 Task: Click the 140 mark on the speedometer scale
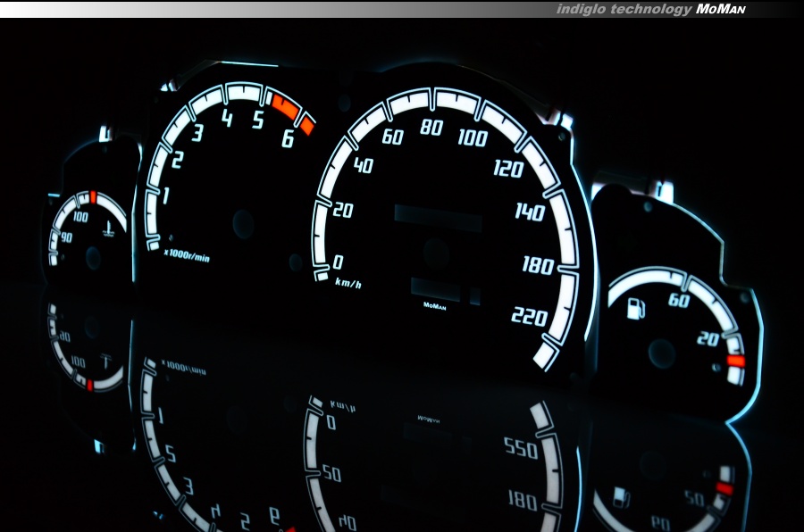pyautogui.click(x=530, y=212)
